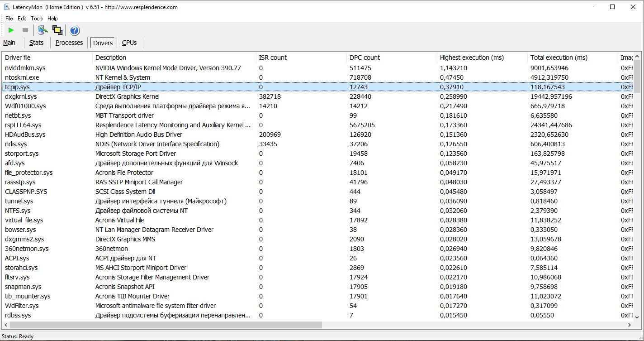Click the total execution value 19442,957196
644x341 pixels.
click(551, 96)
